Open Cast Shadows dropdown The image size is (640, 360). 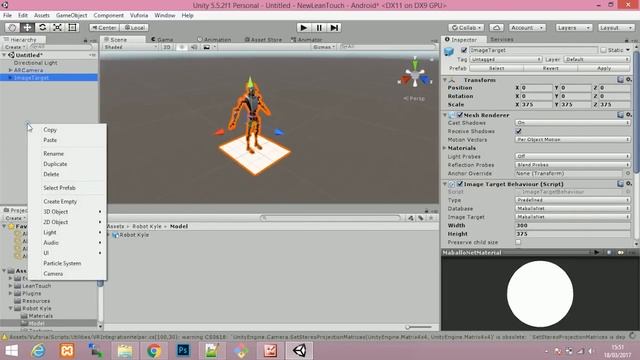coord(573,122)
